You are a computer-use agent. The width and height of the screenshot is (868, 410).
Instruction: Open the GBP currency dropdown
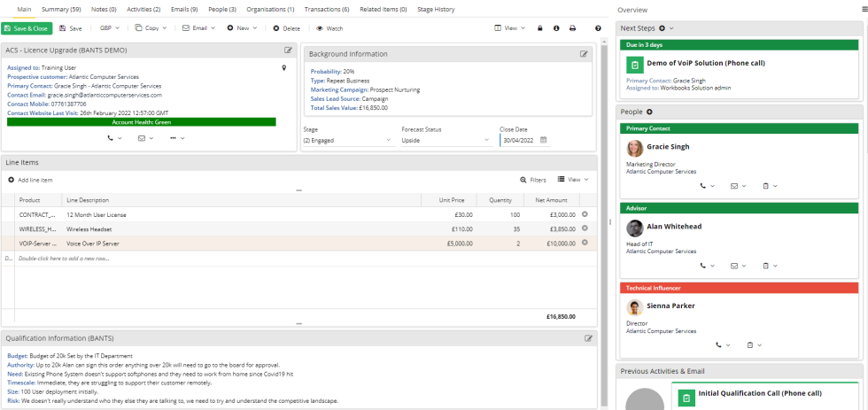[x=109, y=28]
